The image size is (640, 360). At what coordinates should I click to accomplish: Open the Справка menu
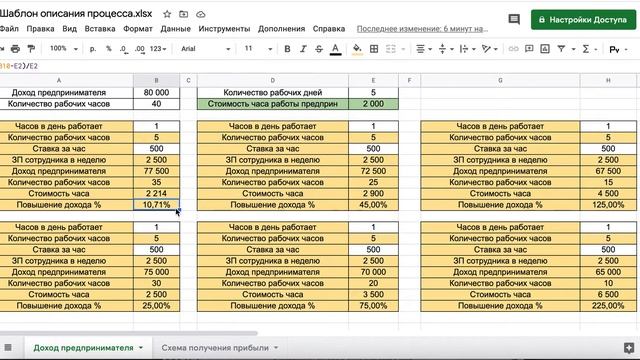(329, 29)
